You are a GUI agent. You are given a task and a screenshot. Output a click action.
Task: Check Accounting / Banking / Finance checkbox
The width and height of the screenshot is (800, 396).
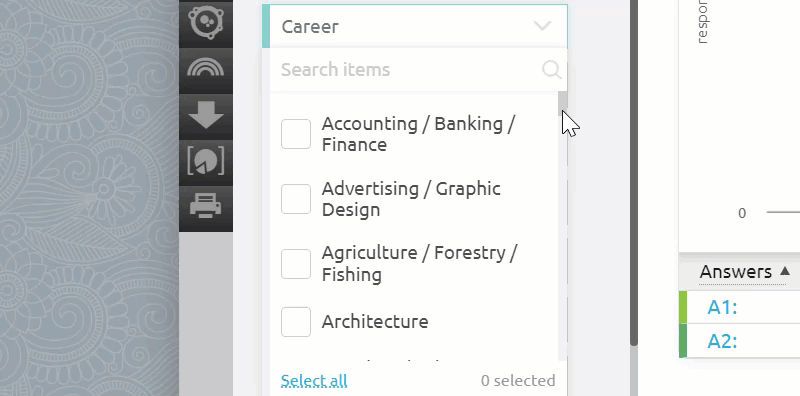point(296,134)
